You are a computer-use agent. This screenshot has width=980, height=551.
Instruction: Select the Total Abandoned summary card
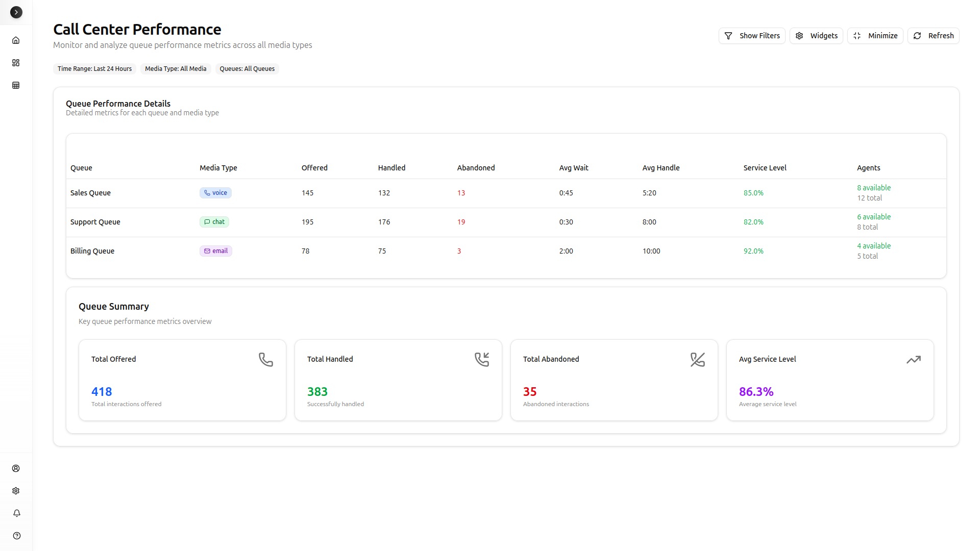pos(614,380)
